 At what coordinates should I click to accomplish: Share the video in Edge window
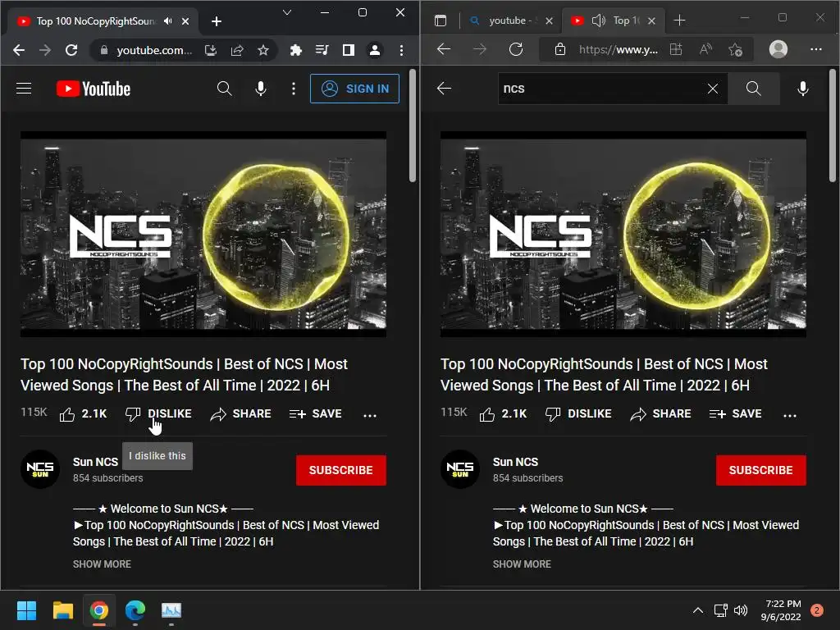click(660, 414)
